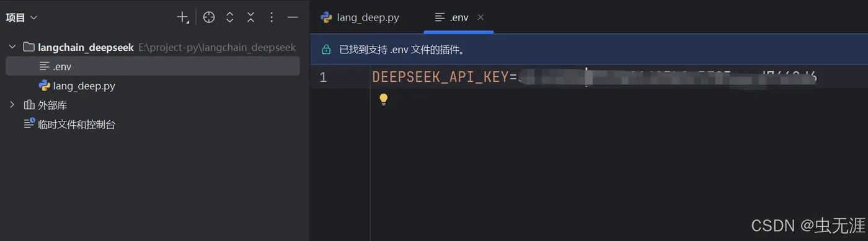868x241 pixels.
Task: Select the .env file in project tree
Action: click(x=153, y=66)
